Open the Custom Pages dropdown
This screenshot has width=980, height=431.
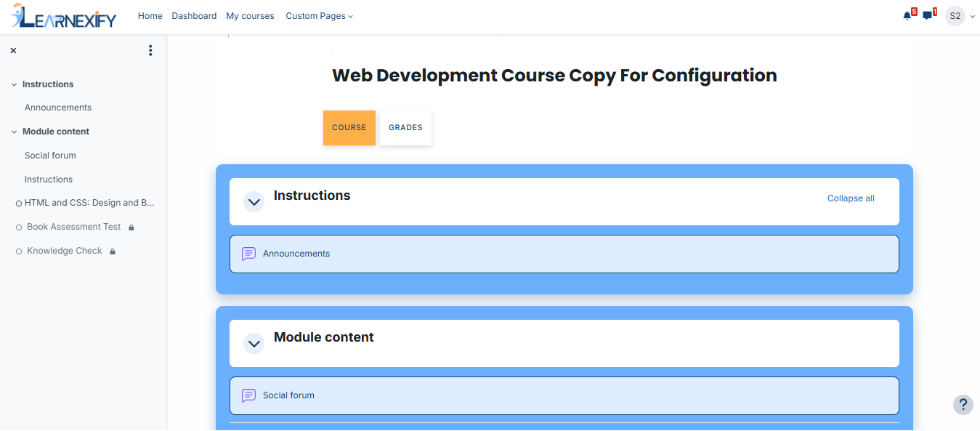(319, 16)
